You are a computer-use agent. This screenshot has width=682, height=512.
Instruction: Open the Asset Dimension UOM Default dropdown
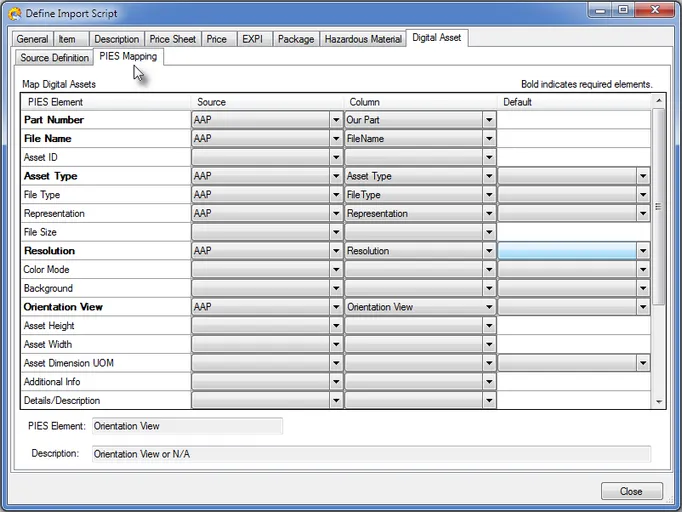[x=642, y=363]
